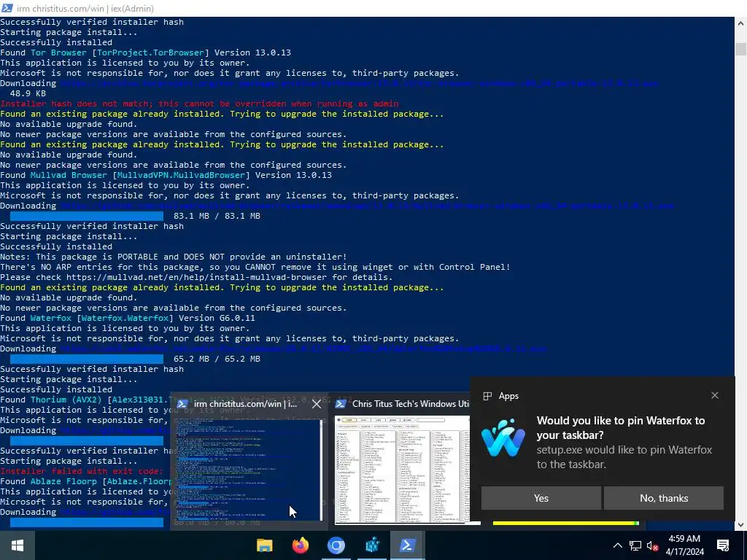This screenshot has height=560, width=747.
Task: Click Yes to pin Waterfox
Action: point(541,498)
